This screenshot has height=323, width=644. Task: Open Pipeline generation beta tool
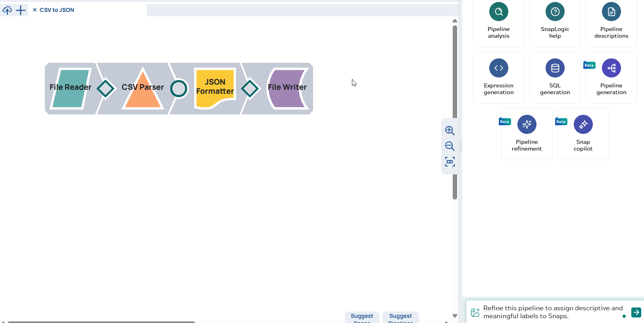pyautogui.click(x=611, y=78)
